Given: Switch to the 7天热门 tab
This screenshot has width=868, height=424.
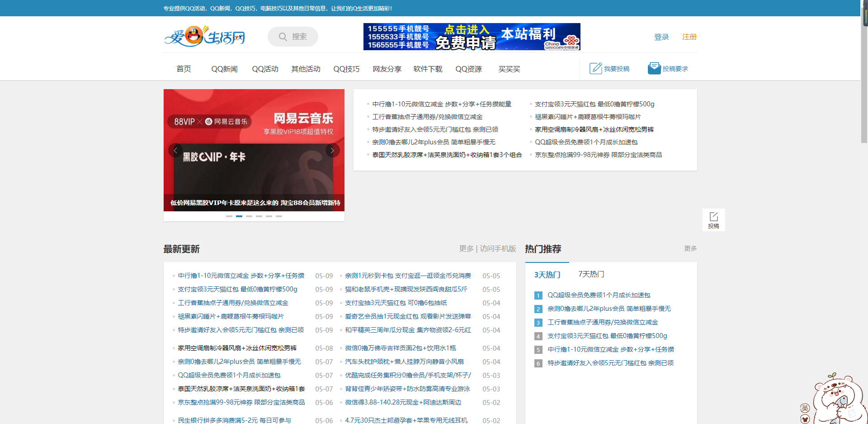Looking at the screenshot, I should coord(591,274).
